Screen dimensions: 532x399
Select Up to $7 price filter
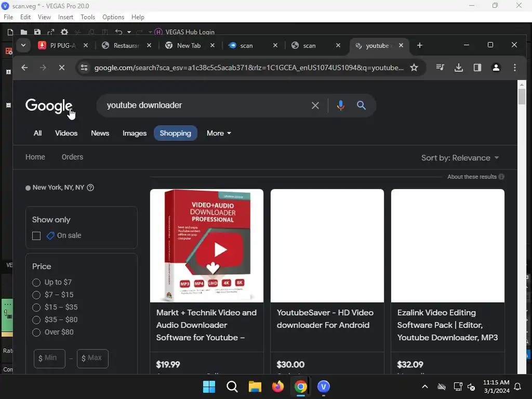(x=36, y=283)
